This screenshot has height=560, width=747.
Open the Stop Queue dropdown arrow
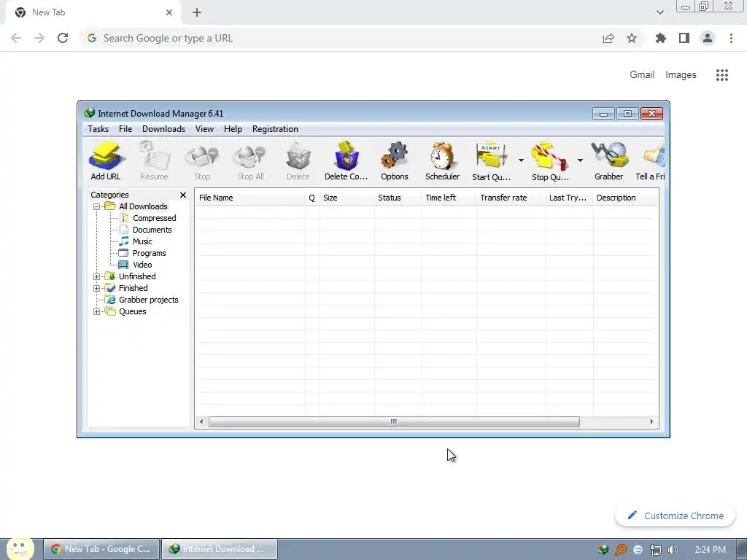580,160
